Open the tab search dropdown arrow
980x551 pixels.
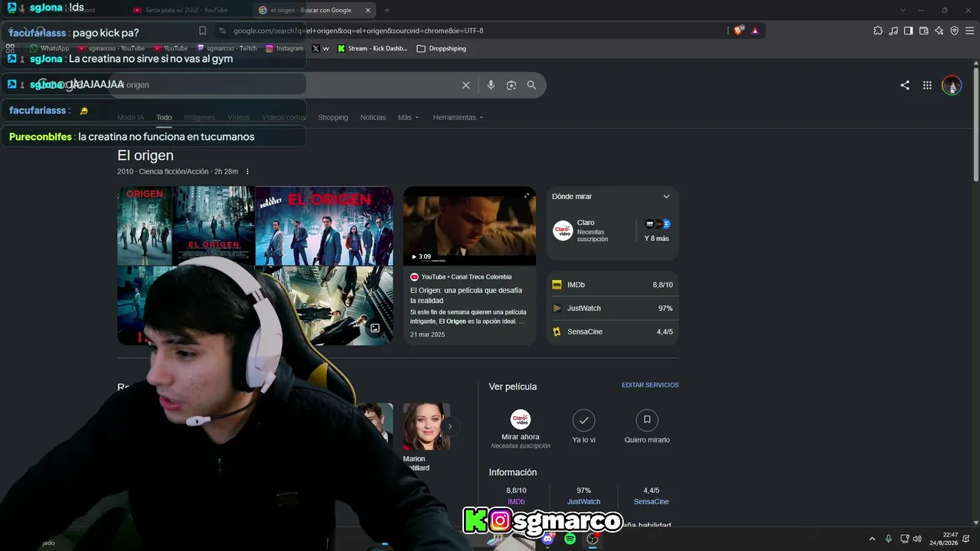pos(903,10)
